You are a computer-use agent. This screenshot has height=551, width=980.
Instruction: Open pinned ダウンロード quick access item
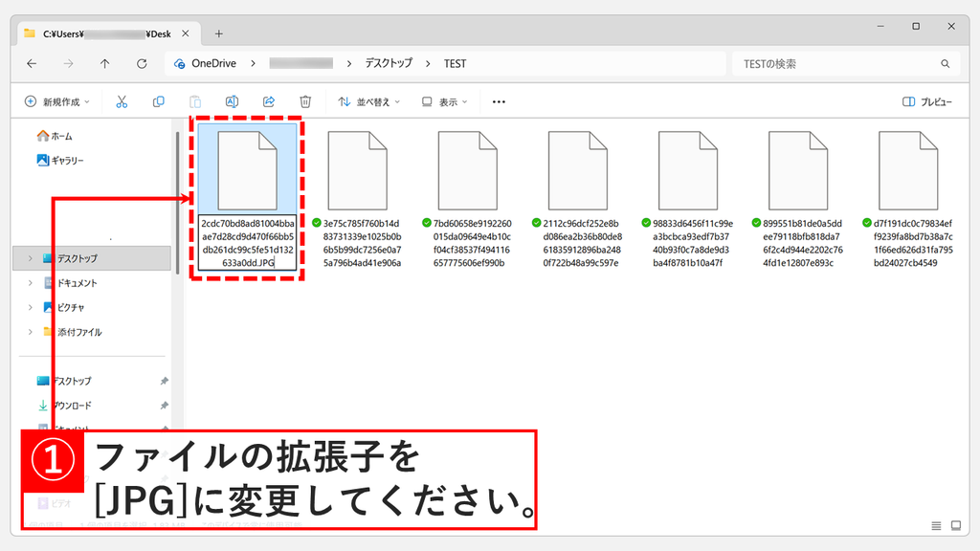(65, 406)
